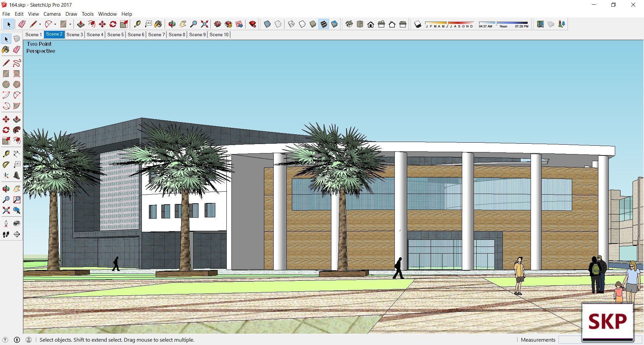This screenshot has width=644, height=345.
Task: Switch to Scene 10 tab
Action: coord(219,34)
